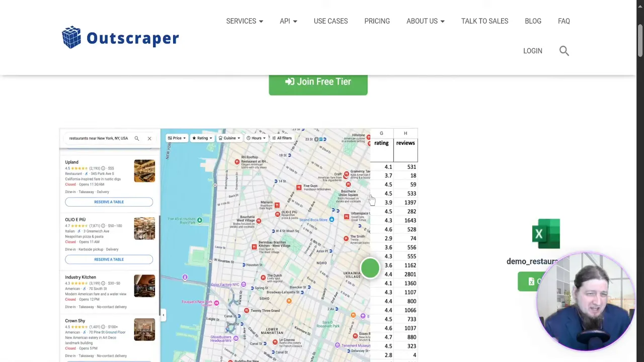Clear the maps search with the X icon
This screenshot has height=362, width=644.
click(149, 138)
